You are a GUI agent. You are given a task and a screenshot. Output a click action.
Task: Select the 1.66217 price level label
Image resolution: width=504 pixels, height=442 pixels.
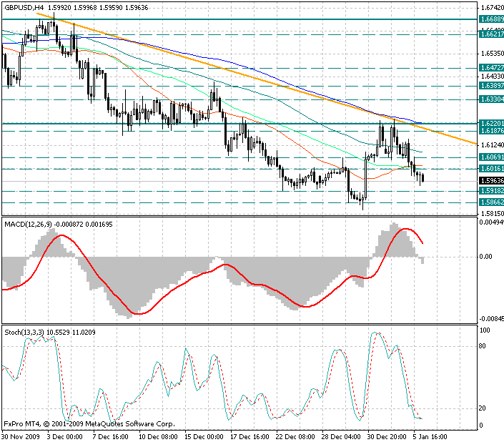coord(491,34)
